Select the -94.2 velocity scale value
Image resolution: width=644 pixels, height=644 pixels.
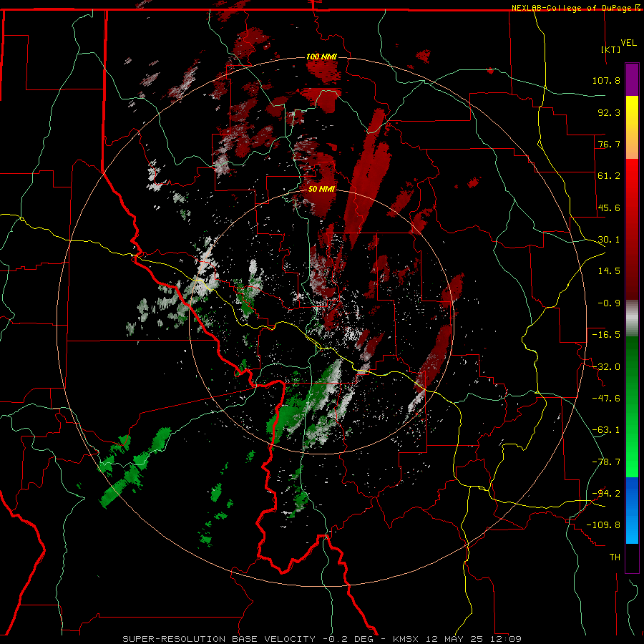click(606, 494)
